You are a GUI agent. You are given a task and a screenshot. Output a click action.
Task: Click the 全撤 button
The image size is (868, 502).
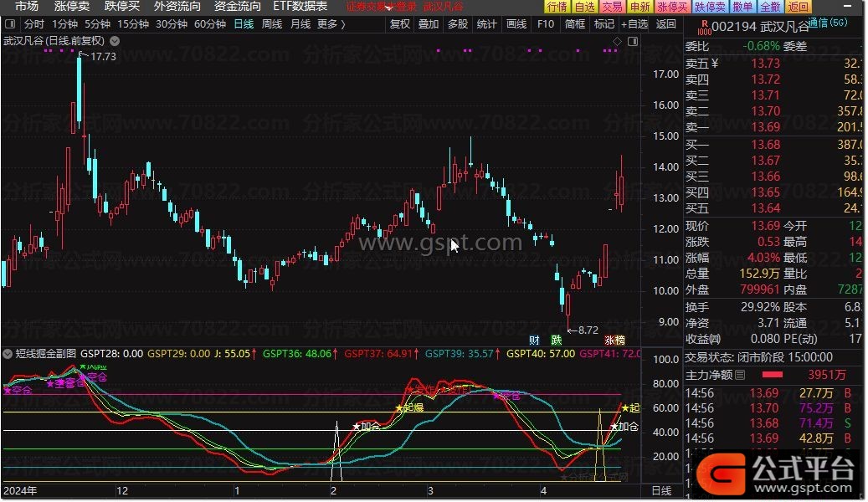pos(770,7)
